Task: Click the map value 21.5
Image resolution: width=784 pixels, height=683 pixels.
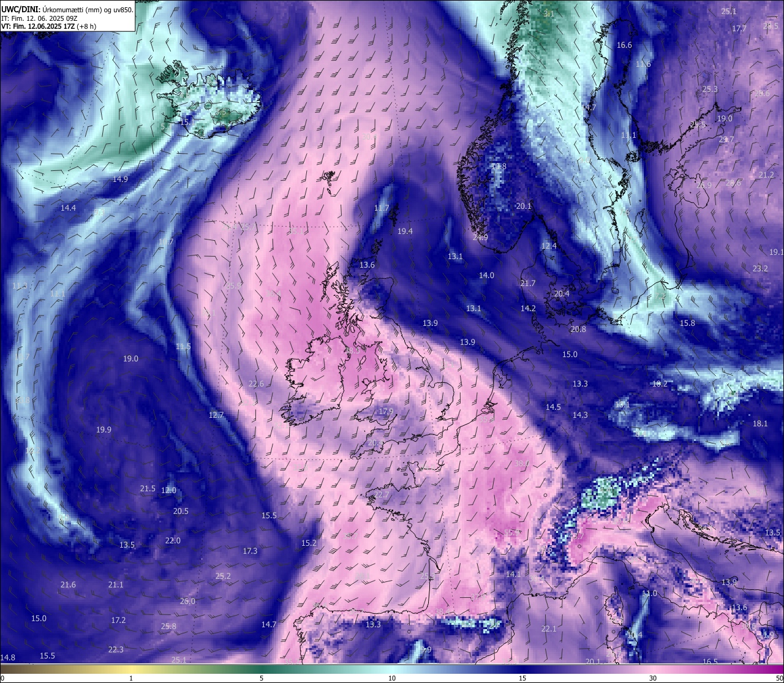Action: click(148, 489)
